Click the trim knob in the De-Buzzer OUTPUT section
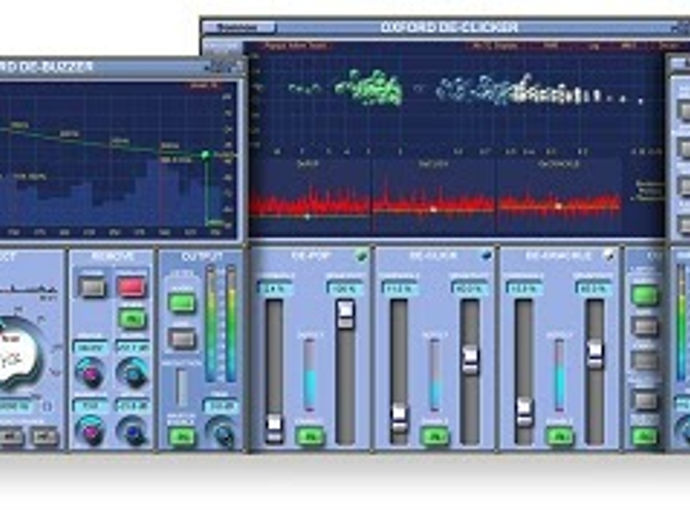The width and height of the screenshot is (690, 518). coord(221,431)
